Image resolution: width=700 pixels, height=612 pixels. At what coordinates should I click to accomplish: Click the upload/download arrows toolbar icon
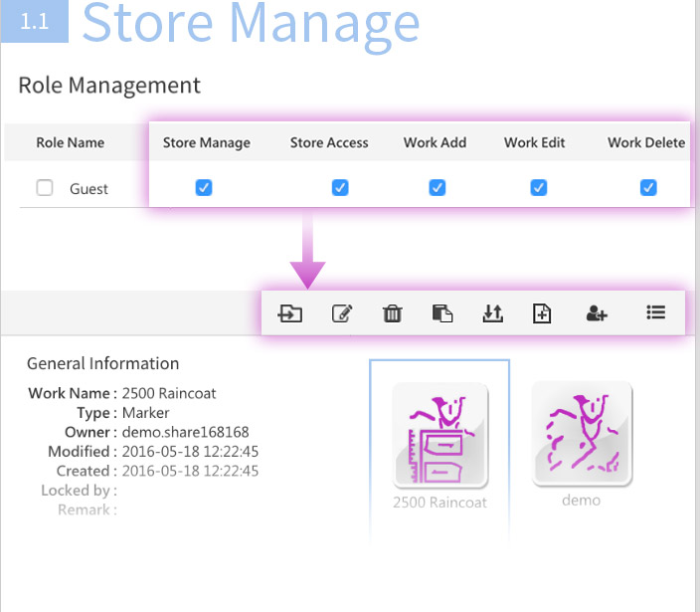tap(492, 313)
